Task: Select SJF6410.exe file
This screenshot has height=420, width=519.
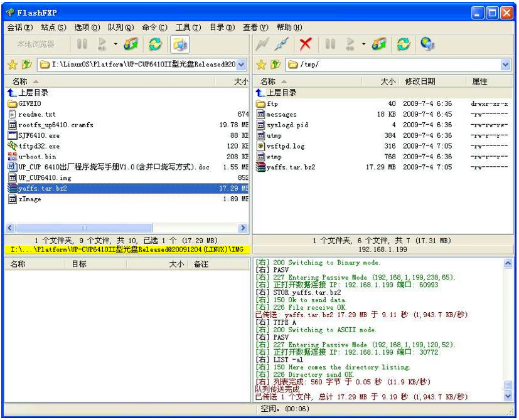Action: [127, 135]
